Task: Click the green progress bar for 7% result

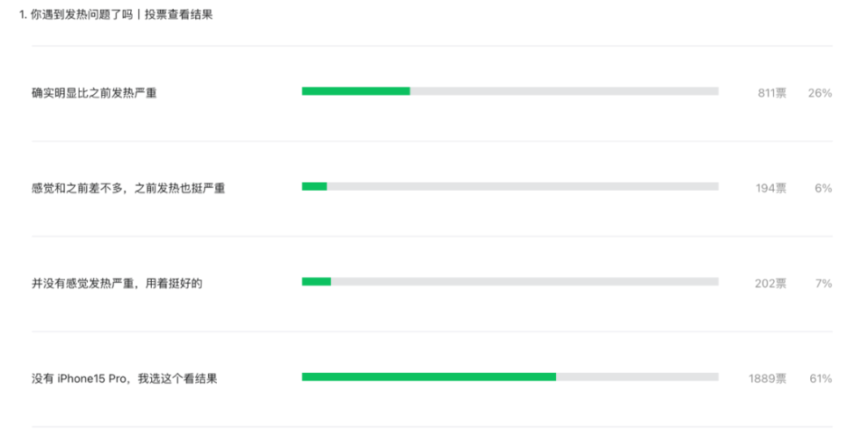Action: tap(316, 282)
